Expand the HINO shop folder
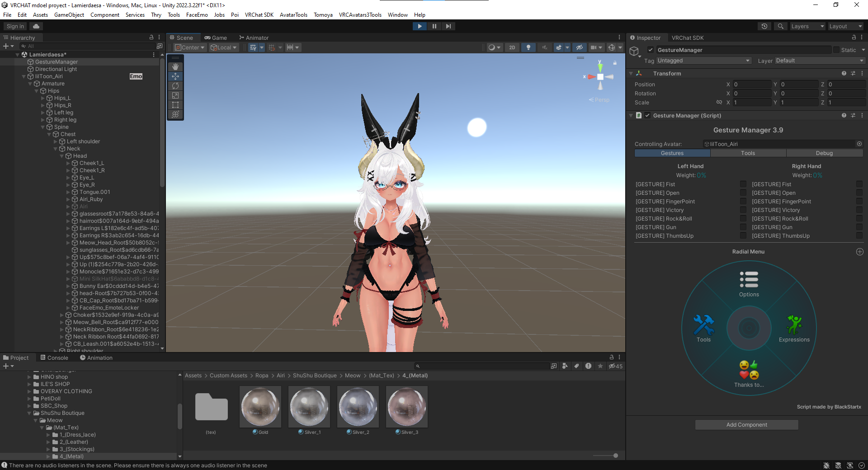The height and width of the screenshot is (470, 868). 29,377
